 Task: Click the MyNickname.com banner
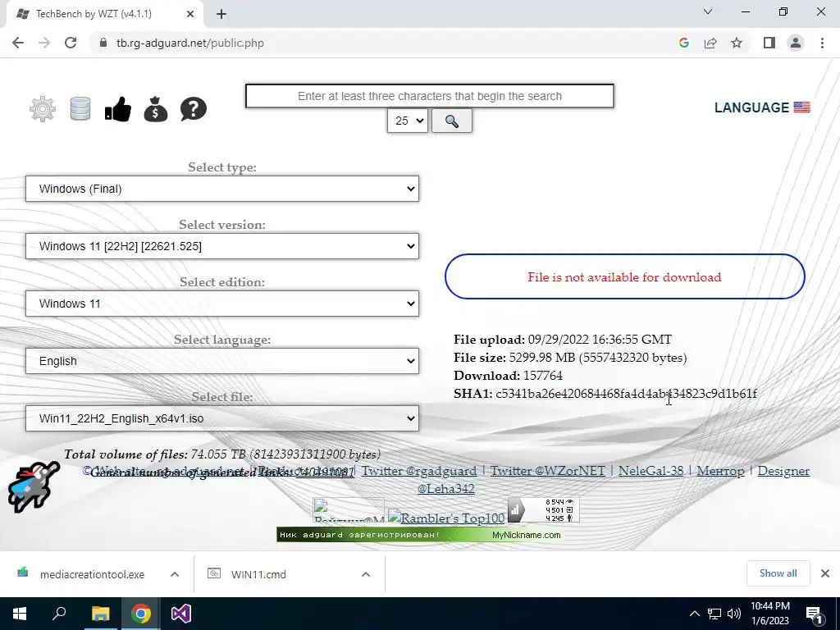(x=419, y=535)
